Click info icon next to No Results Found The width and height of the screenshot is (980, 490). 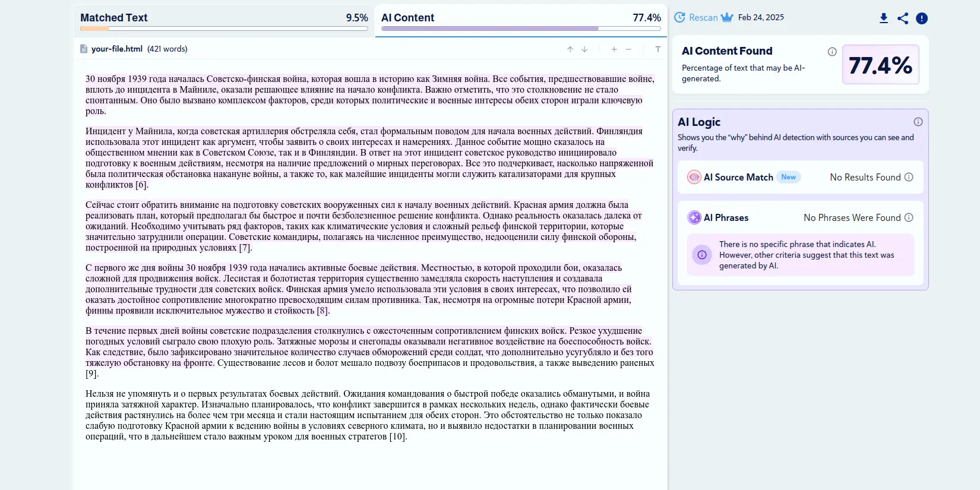(908, 177)
